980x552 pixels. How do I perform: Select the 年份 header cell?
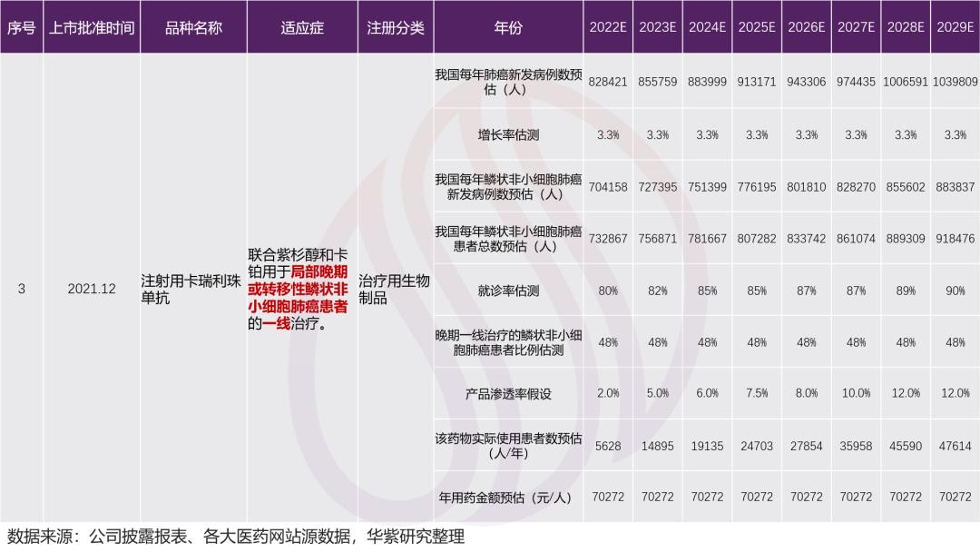coord(508,27)
